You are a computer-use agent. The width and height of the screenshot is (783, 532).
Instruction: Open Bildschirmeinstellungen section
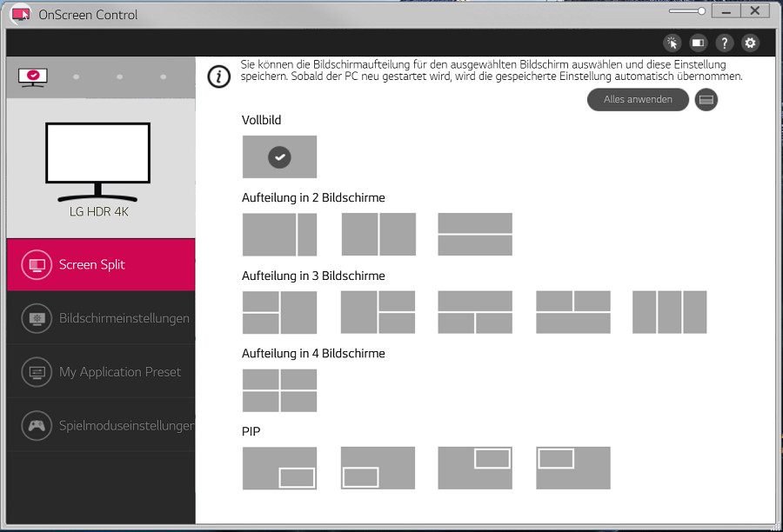(100, 318)
